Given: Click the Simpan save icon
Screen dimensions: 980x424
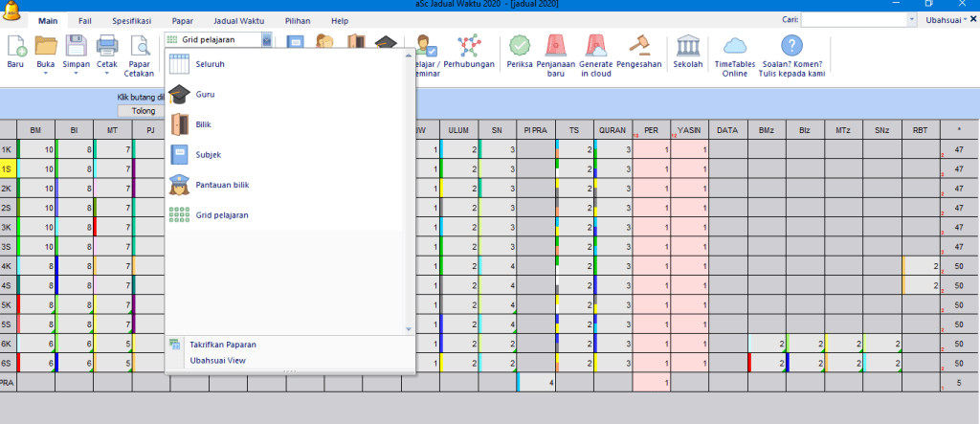Looking at the screenshot, I should 77,48.
